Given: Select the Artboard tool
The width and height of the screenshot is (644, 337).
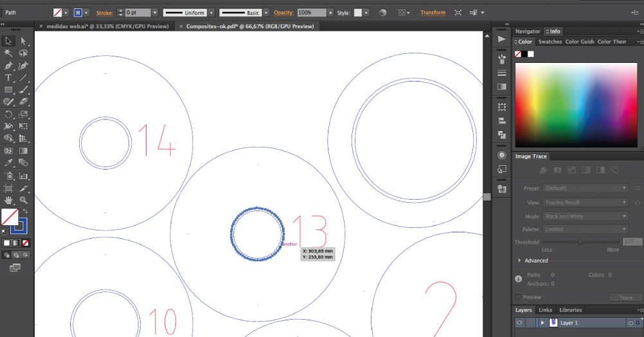Looking at the screenshot, I should (8, 188).
